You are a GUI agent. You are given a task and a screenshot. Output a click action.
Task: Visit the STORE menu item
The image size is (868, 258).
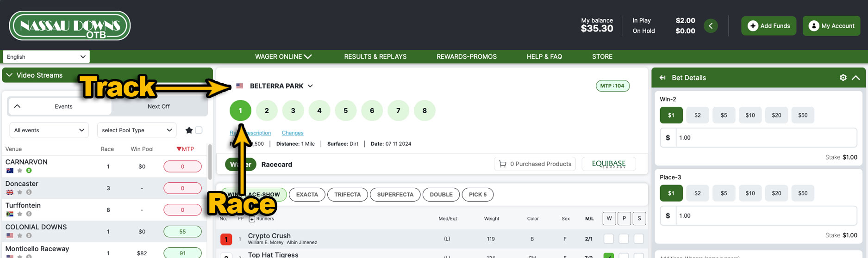click(602, 56)
